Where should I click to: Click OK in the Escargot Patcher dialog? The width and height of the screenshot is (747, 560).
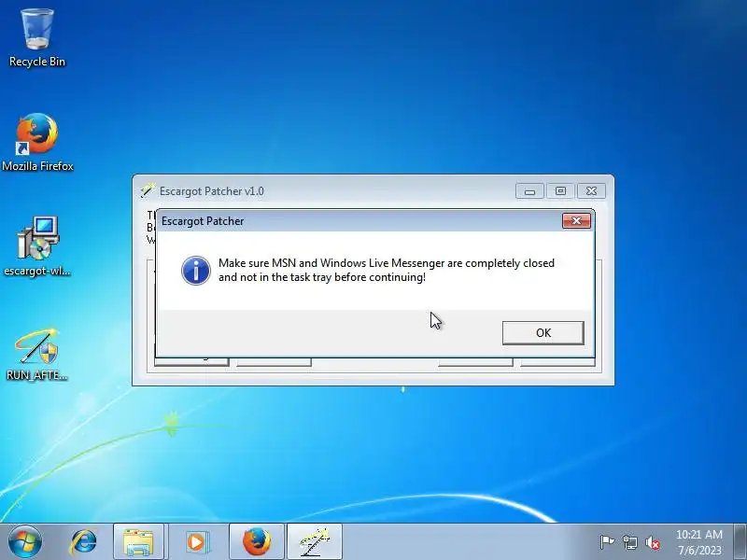point(543,332)
